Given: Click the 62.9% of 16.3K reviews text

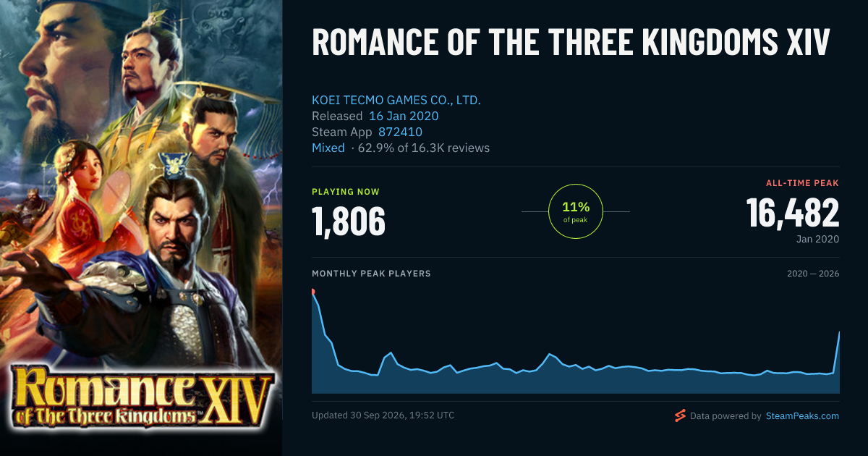Looking at the screenshot, I should (x=420, y=148).
